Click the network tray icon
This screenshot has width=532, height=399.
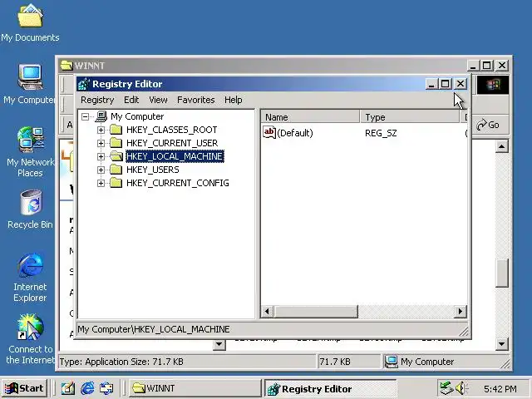446,388
